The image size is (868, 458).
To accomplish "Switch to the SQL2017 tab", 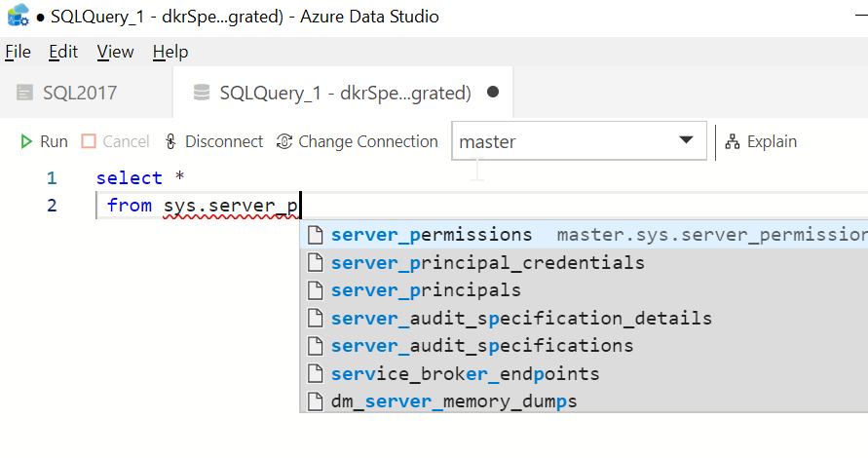I will tap(80, 93).
